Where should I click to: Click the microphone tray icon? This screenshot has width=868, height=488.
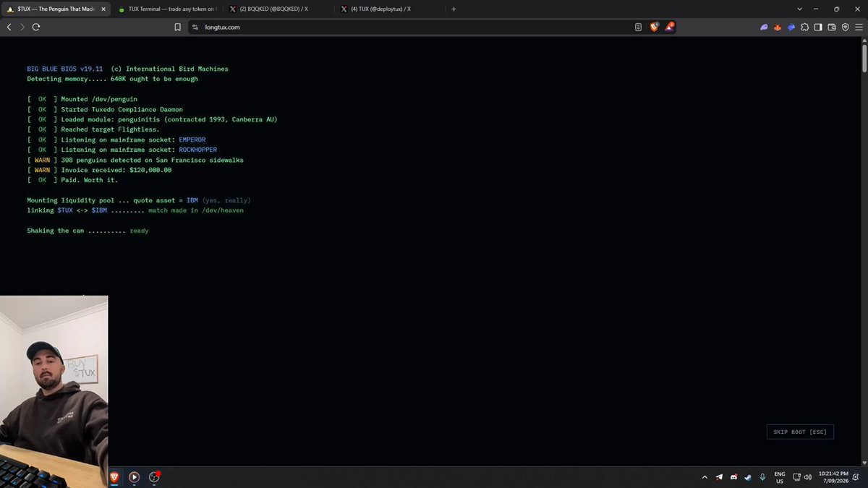click(x=762, y=477)
